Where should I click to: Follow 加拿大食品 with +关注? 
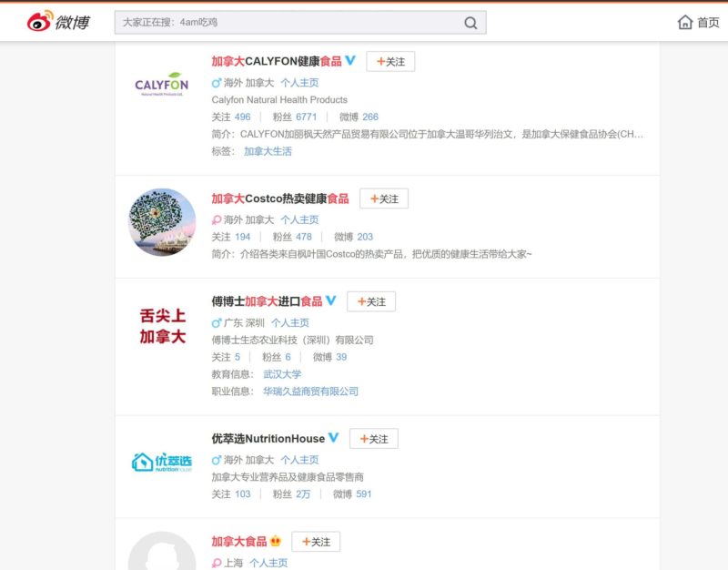(316, 542)
